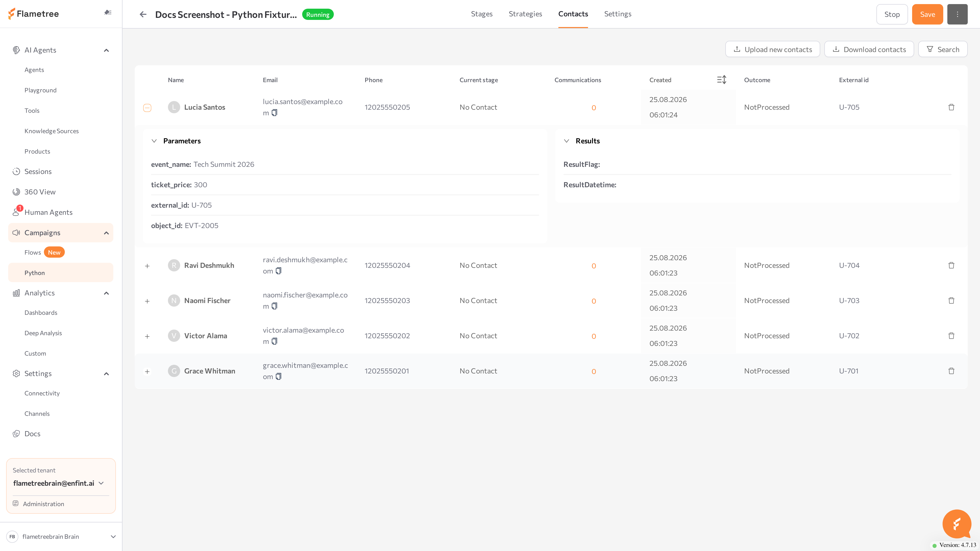This screenshot has height=551, width=980.
Task: Open the three-dot more options menu
Action: [957, 15]
